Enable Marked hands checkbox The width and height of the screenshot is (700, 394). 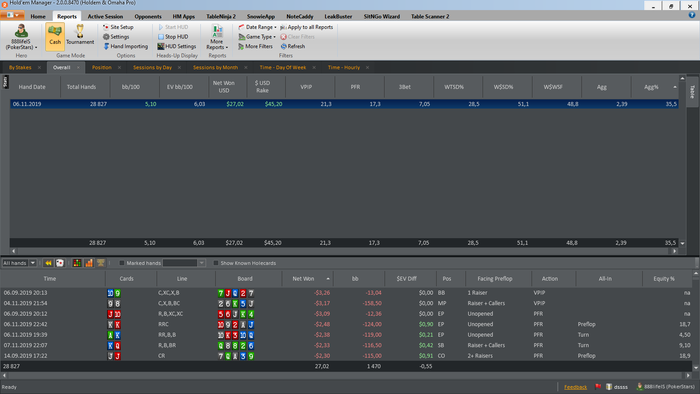pyautogui.click(x=121, y=263)
